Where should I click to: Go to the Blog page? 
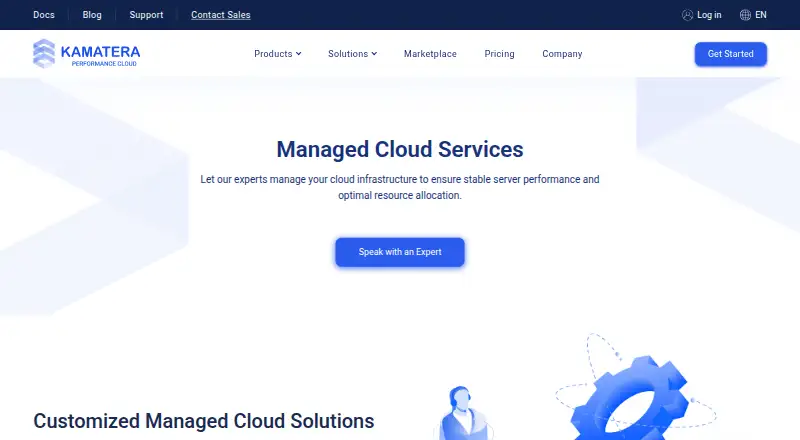click(92, 15)
